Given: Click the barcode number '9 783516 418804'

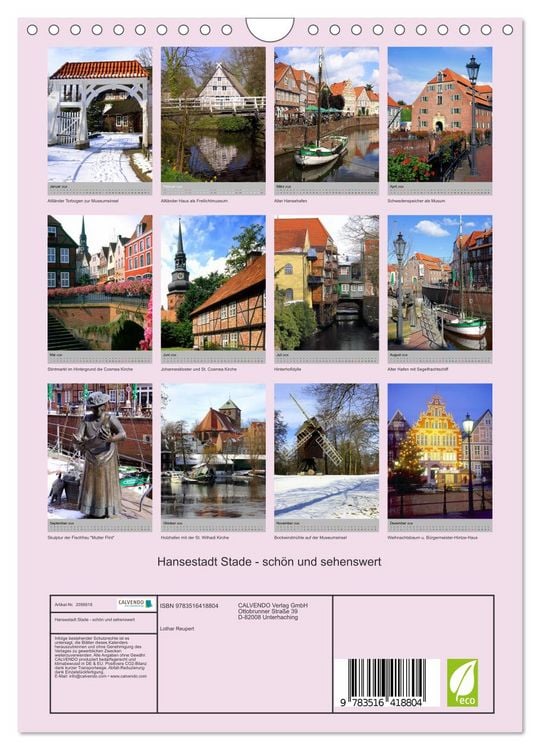Looking at the screenshot, I should (x=381, y=702).
